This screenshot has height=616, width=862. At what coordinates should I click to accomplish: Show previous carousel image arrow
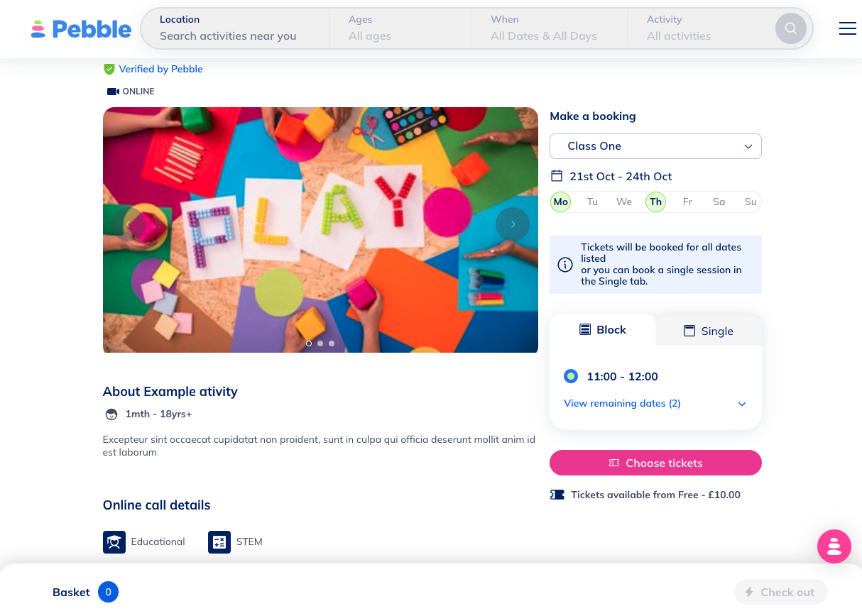pos(129,224)
